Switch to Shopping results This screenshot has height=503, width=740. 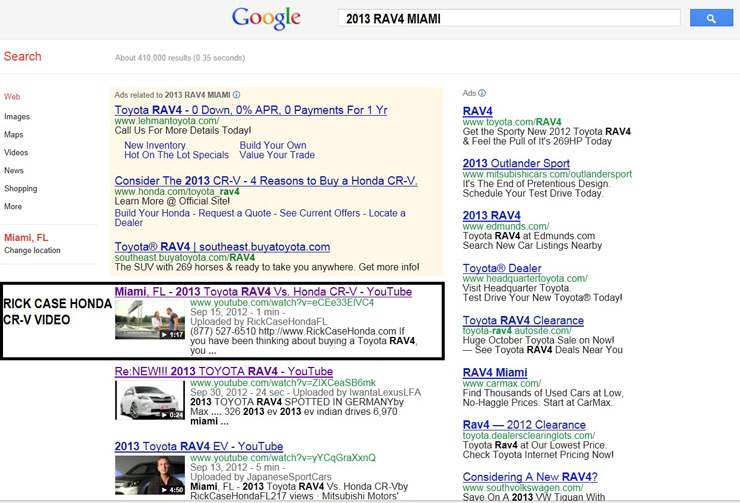pyautogui.click(x=21, y=188)
